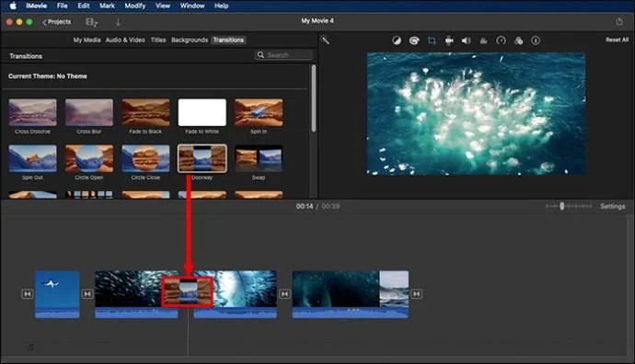Select the Spin In transition
The image size is (635, 364).
[259, 112]
